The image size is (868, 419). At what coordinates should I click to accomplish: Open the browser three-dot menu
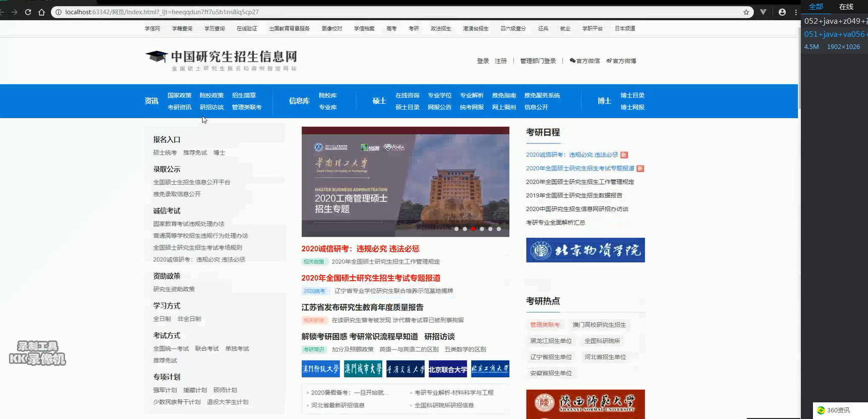click(x=796, y=12)
